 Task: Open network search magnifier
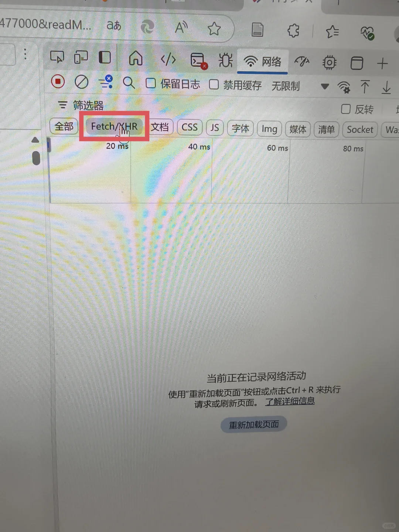point(129,83)
